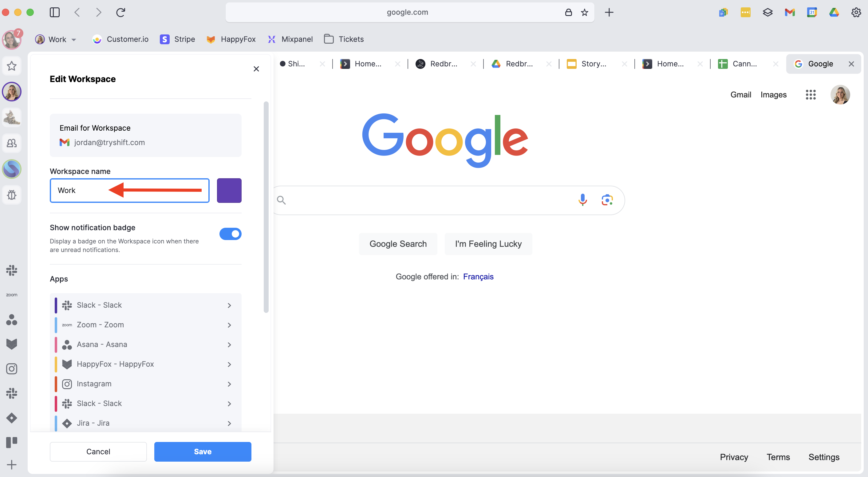This screenshot has width=868, height=477.
Task: Click the layers stack icon in toolbar
Action: pos(767,13)
